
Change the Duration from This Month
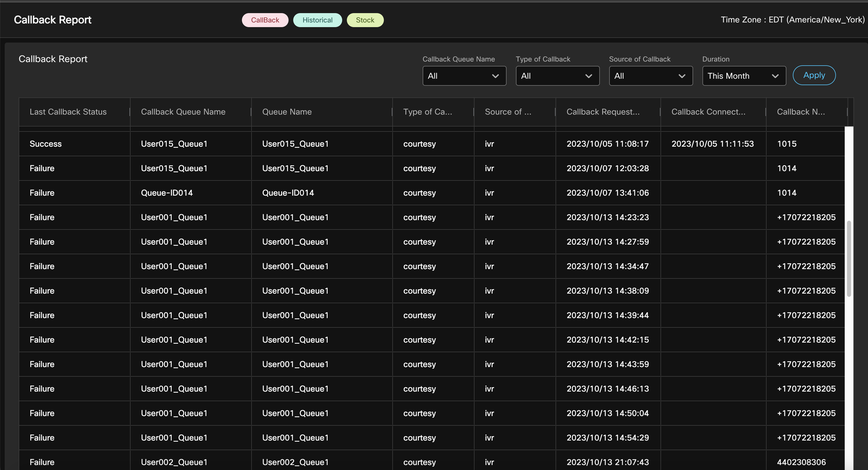[x=744, y=76]
